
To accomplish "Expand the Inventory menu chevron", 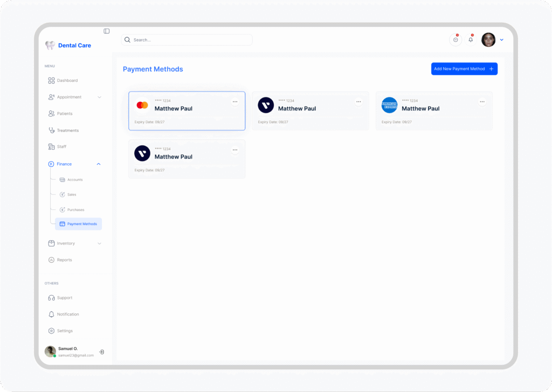I will [99, 244].
